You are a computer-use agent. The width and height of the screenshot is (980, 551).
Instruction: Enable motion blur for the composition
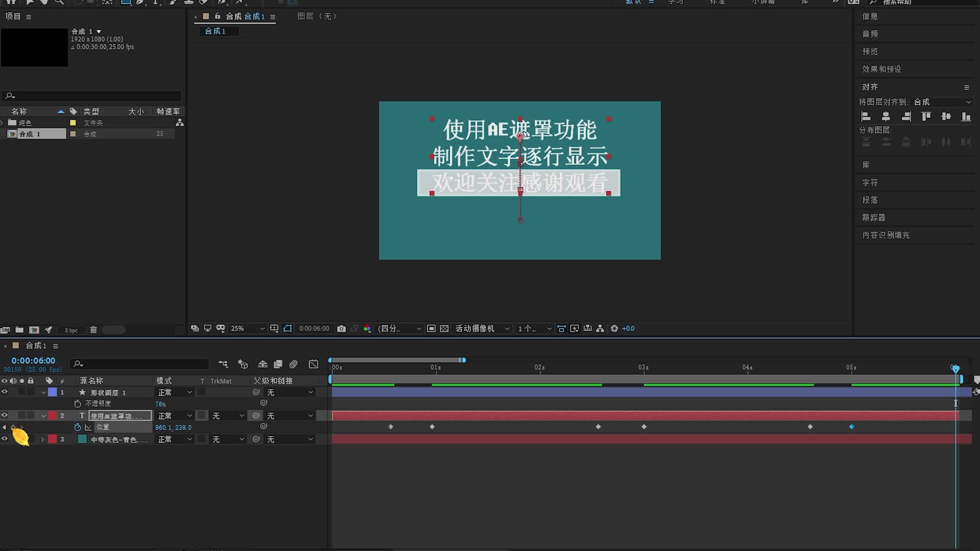click(293, 364)
